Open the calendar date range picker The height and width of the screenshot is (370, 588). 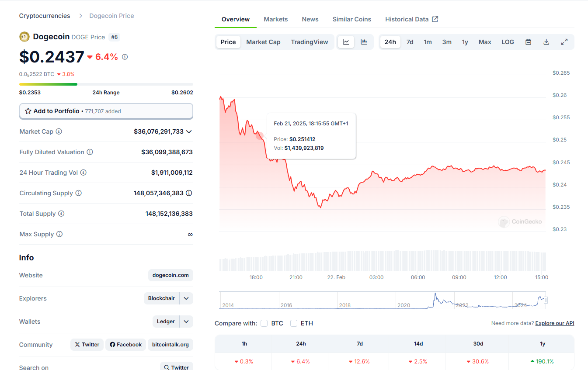pos(528,42)
